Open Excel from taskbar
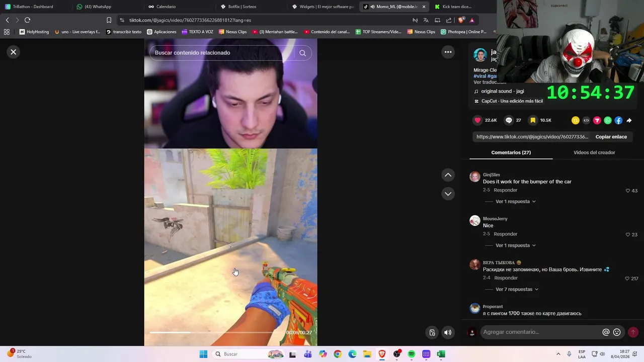The width and height of the screenshot is (644, 362). tap(441, 354)
